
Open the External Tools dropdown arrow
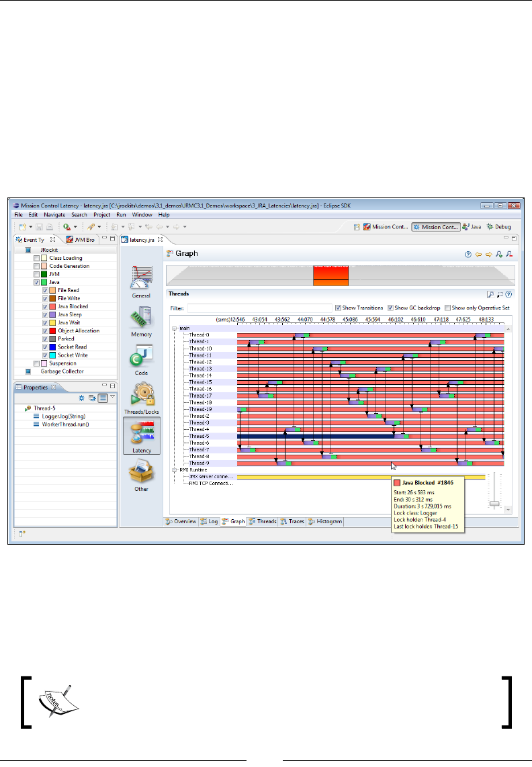[x=99, y=227]
